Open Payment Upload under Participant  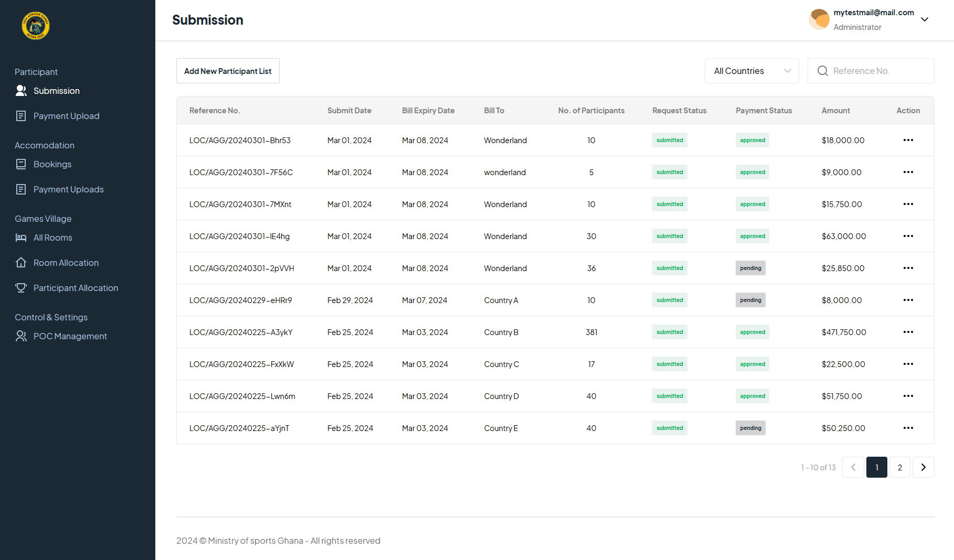[66, 116]
